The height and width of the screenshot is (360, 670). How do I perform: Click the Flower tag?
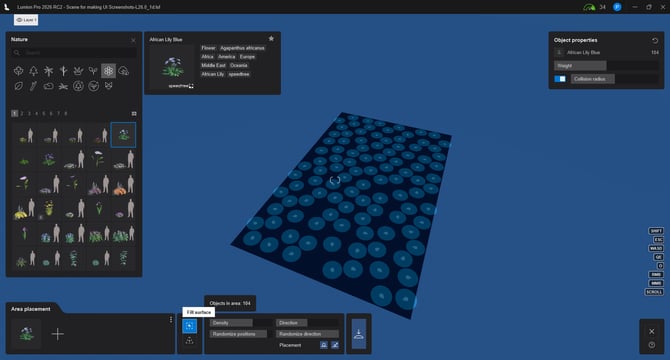point(209,48)
